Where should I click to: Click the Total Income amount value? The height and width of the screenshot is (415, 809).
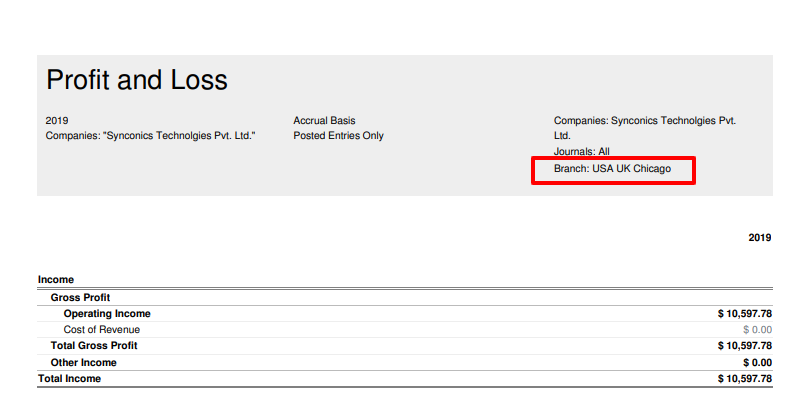[x=744, y=379]
